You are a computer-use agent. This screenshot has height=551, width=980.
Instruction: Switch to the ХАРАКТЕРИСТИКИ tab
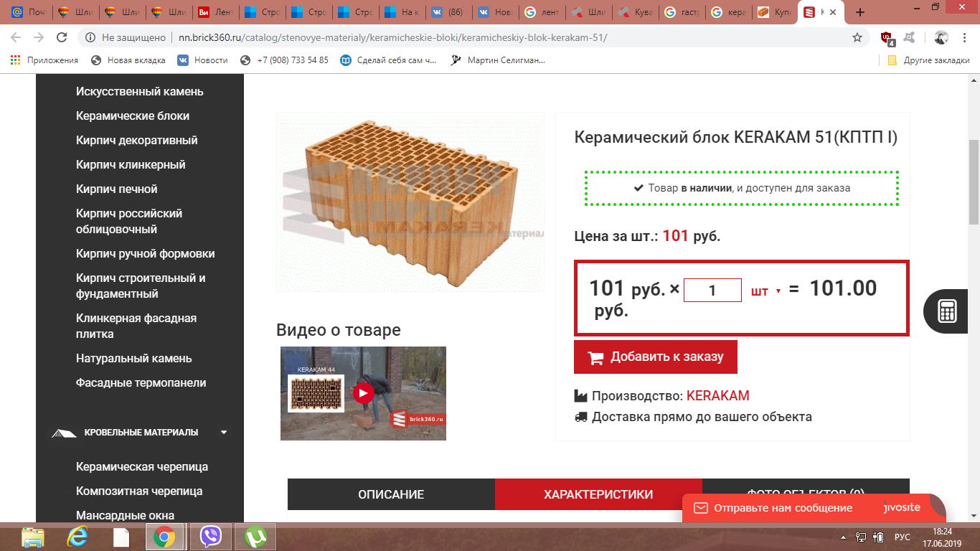598,494
